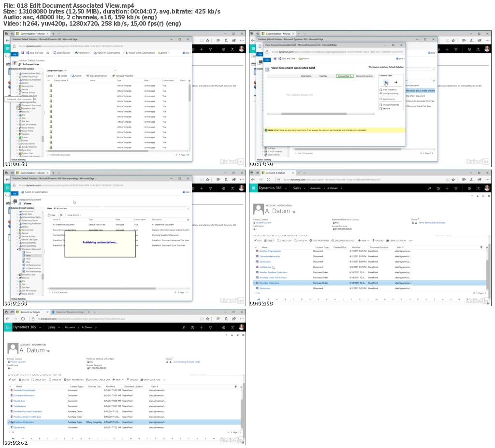Screen dimensions: 495x448
Task: Click CHECK IN in the 00:02:58 document grid toolbar
Action: (x=301, y=241)
